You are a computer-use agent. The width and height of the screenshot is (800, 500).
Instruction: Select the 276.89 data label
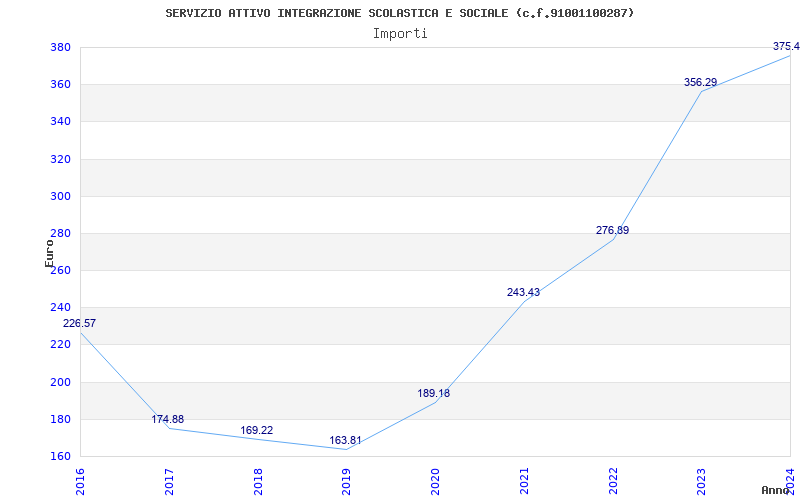612,230
